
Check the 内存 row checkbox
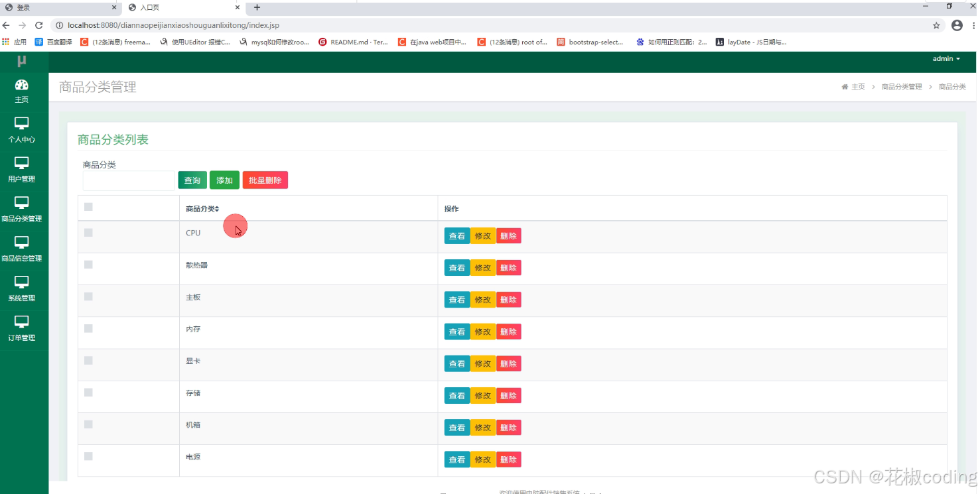pos(88,328)
